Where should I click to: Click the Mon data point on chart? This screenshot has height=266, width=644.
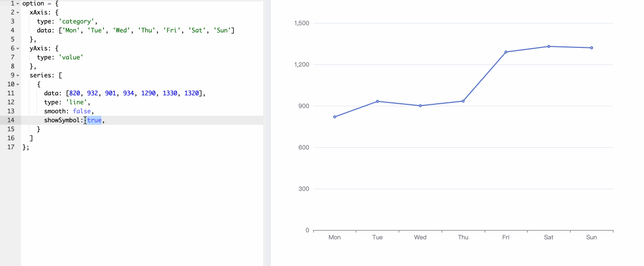tap(335, 117)
